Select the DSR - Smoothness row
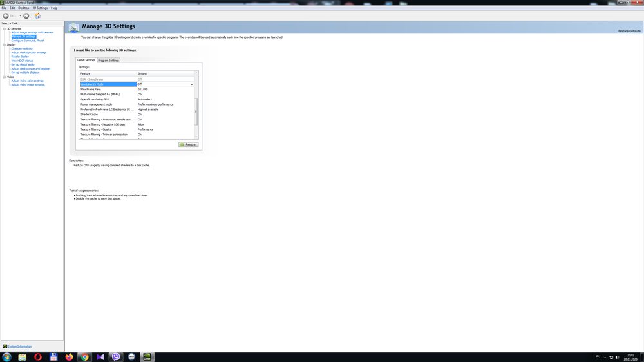Screen dimensions: 644x362 coord(137,79)
